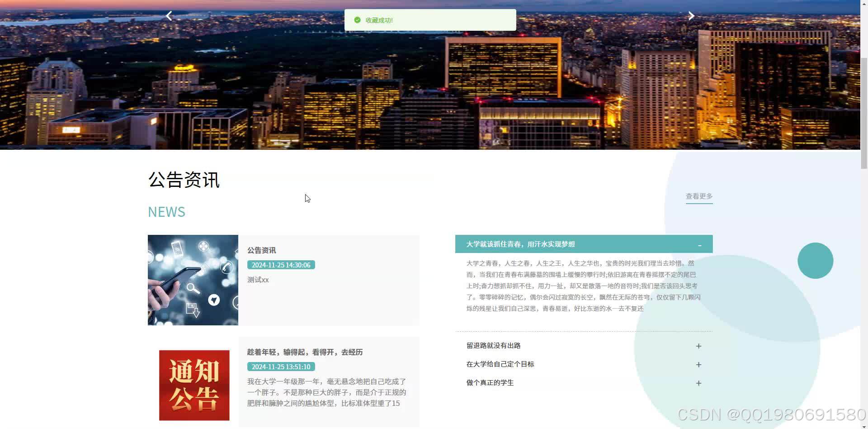Click date tag 2024-11-25 13:51:10
This screenshot has height=429, width=868.
click(x=281, y=367)
